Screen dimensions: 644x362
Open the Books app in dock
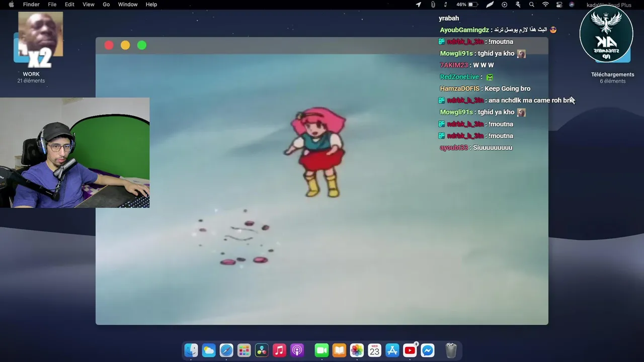pyautogui.click(x=339, y=350)
